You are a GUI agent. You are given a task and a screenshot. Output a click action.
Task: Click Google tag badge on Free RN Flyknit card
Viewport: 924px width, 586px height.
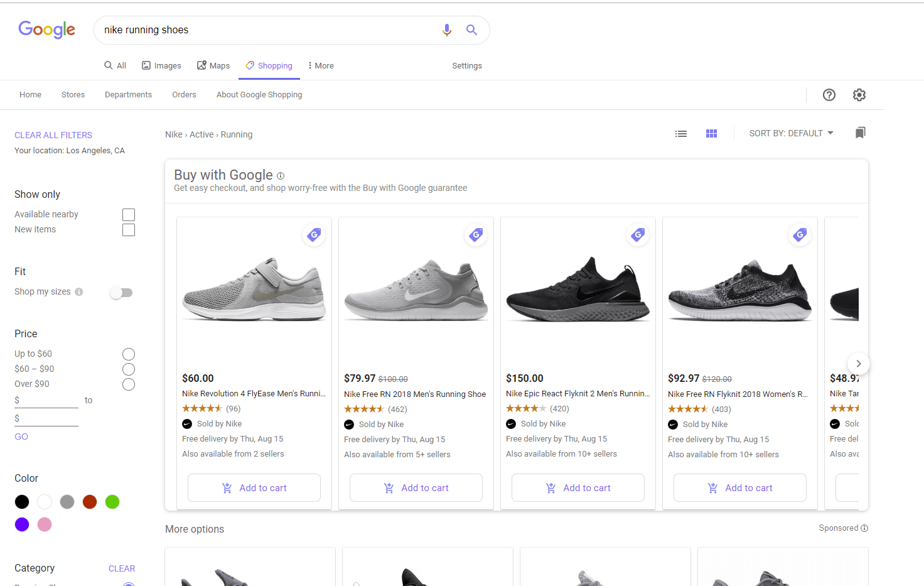(800, 235)
